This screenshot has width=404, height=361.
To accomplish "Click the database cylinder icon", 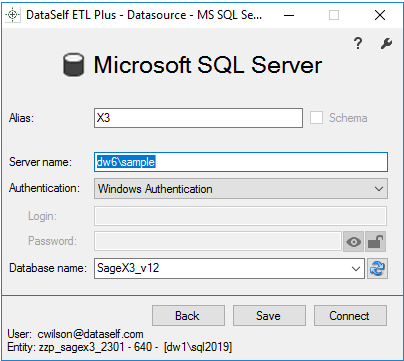I will pyautogui.click(x=73, y=65).
